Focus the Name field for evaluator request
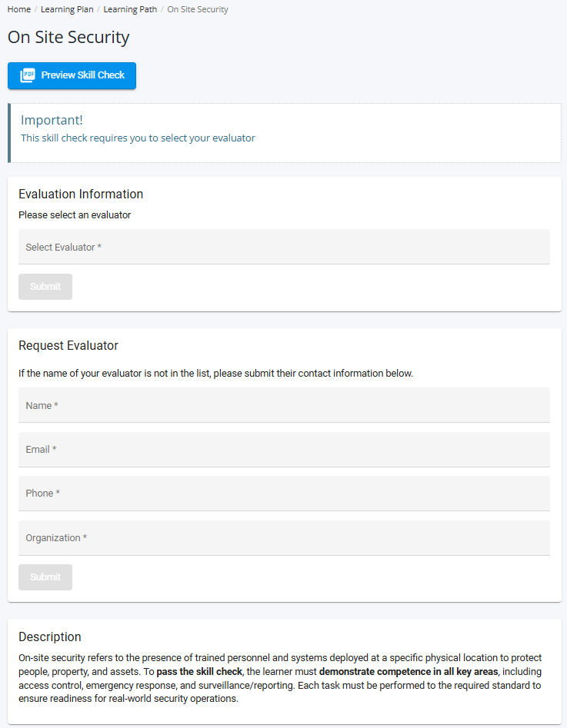567x728 pixels. point(284,405)
